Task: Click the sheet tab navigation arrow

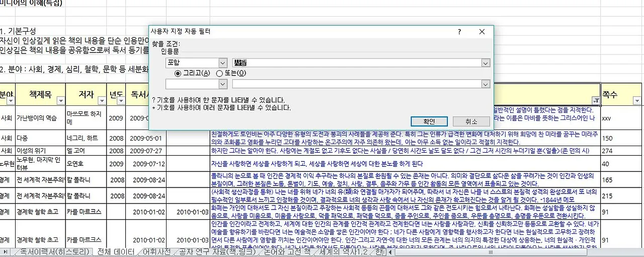Action: click(5, 252)
